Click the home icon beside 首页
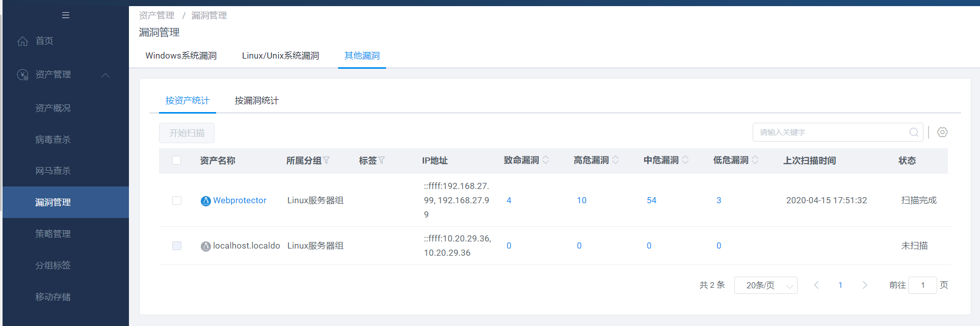The height and width of the screenshot is (326, 980). (23, 41)
